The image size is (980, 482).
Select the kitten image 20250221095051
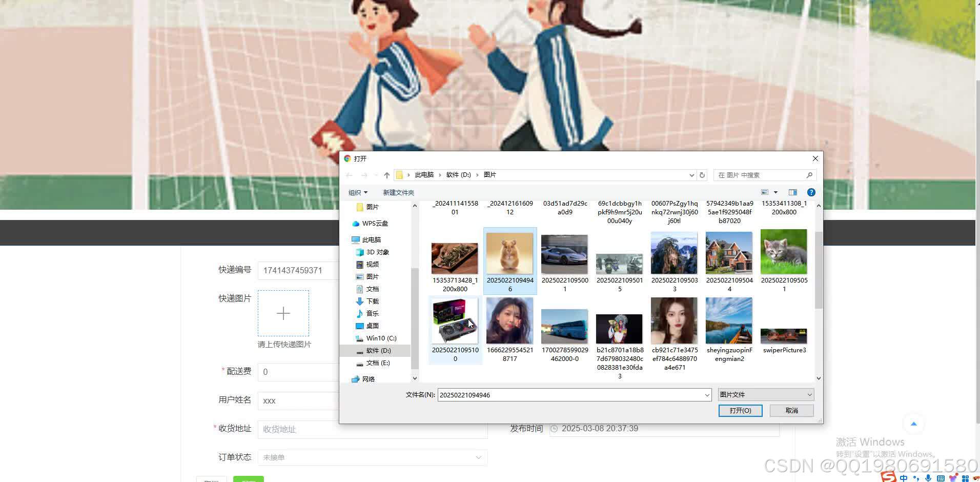pos(784,260)
